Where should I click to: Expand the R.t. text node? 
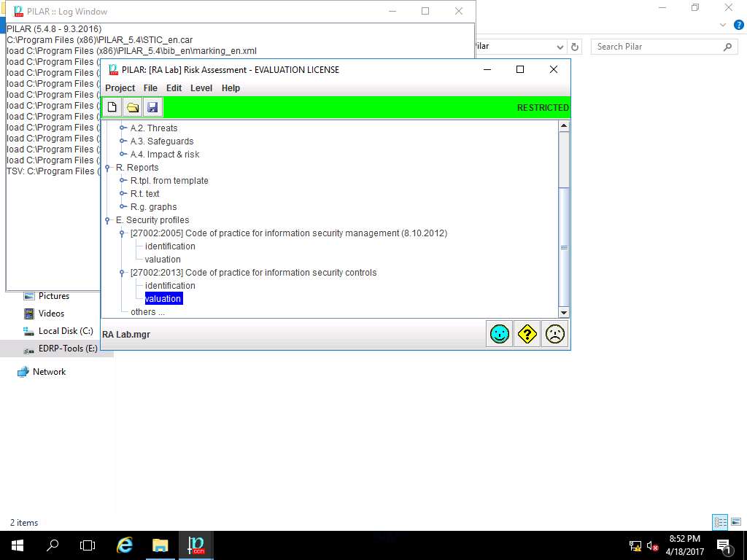(123, 194)
